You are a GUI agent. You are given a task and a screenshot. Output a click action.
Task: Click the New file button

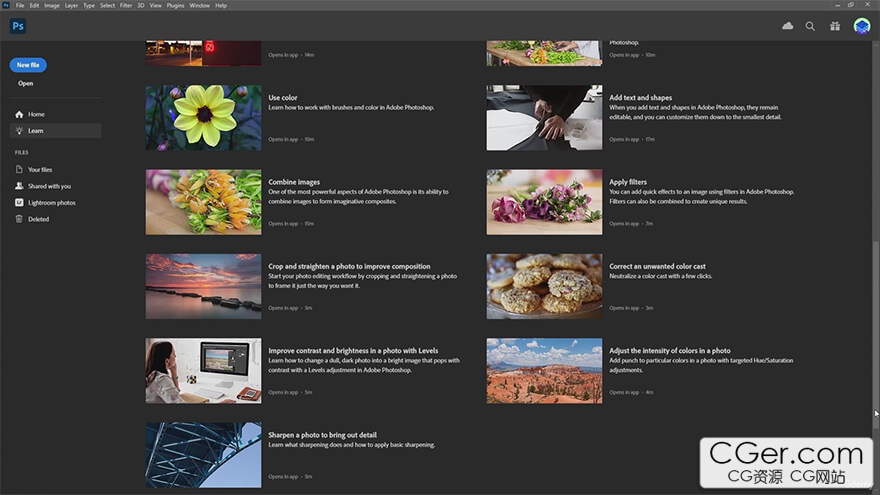tap(28, 65)
